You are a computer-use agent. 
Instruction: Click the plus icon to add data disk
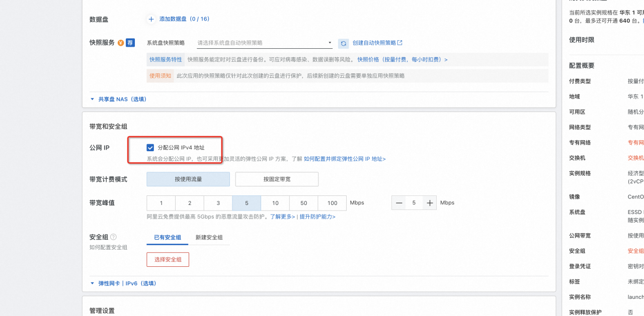(x=151, y=19)
